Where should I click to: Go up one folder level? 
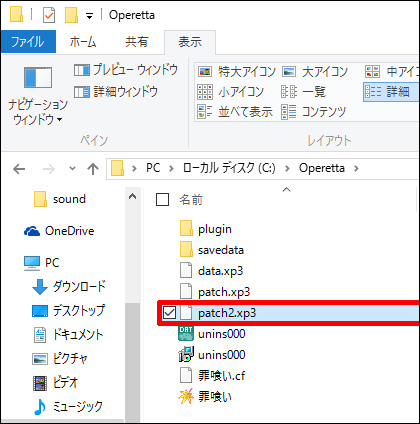point(93,169)
